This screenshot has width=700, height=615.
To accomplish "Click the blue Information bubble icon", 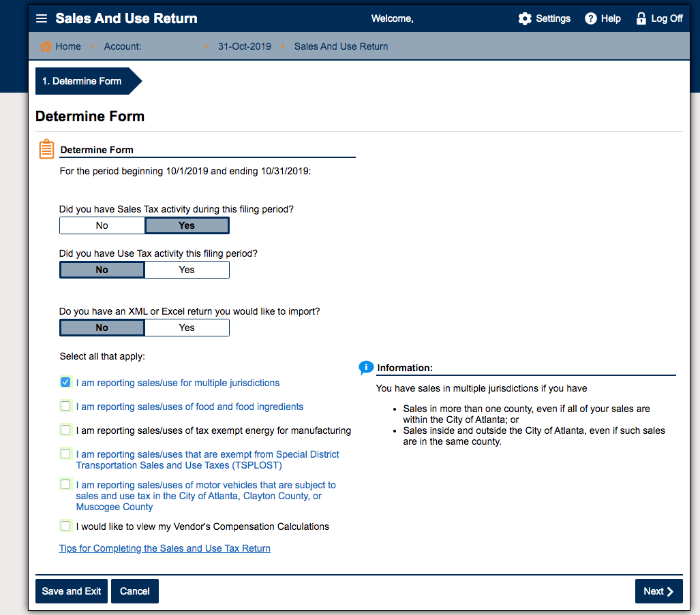I will pyautogui.click(x=365, y=368).
